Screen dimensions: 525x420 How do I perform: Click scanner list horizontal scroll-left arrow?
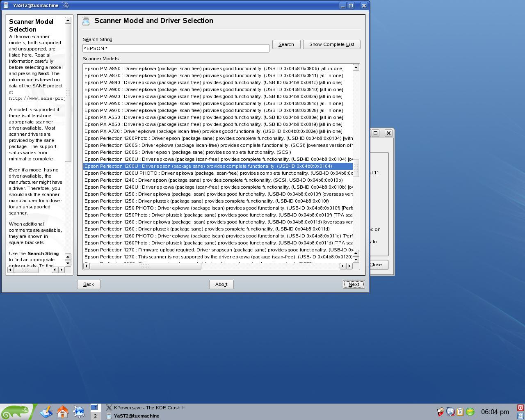(x=86, y=266)
